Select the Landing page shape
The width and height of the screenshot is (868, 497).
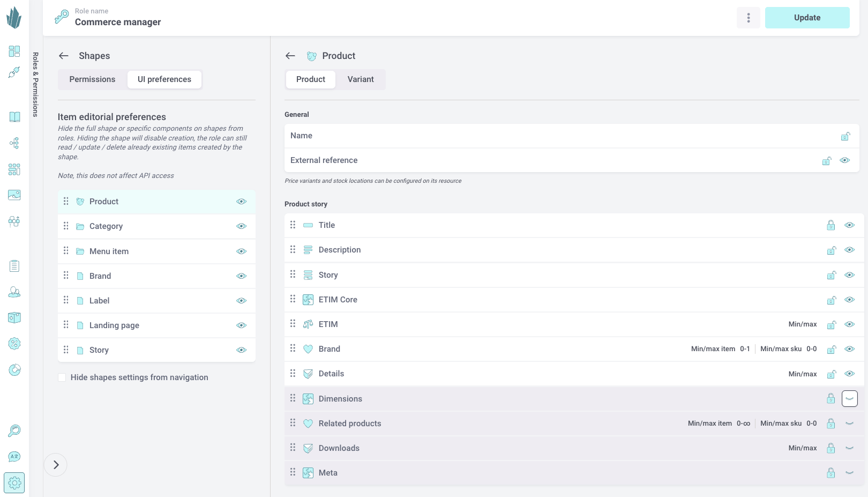(114, 325)
